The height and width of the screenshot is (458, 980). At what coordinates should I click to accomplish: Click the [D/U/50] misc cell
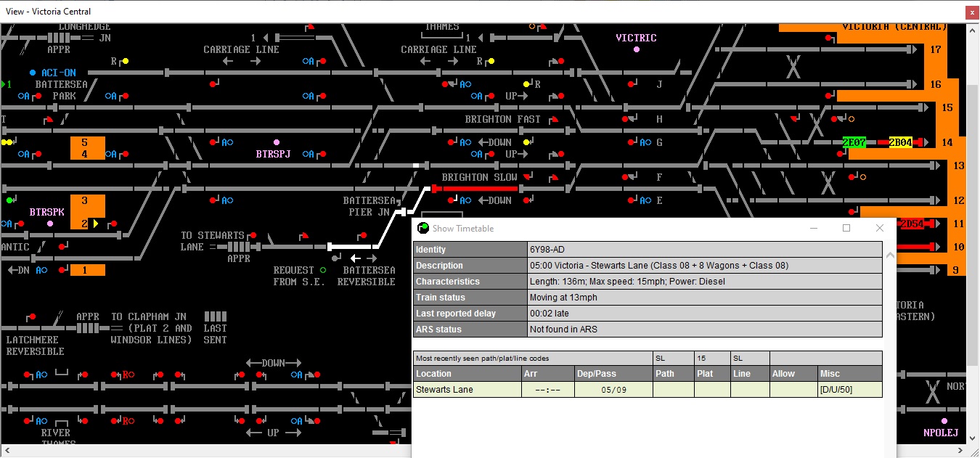click(x=850, y=390)
